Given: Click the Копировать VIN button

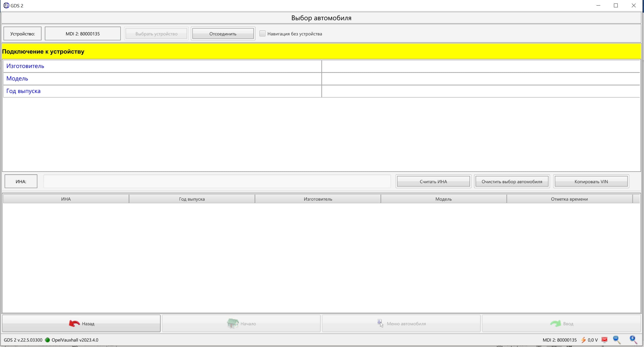Looking at the screenshot, I should click(x=591, y=181).
